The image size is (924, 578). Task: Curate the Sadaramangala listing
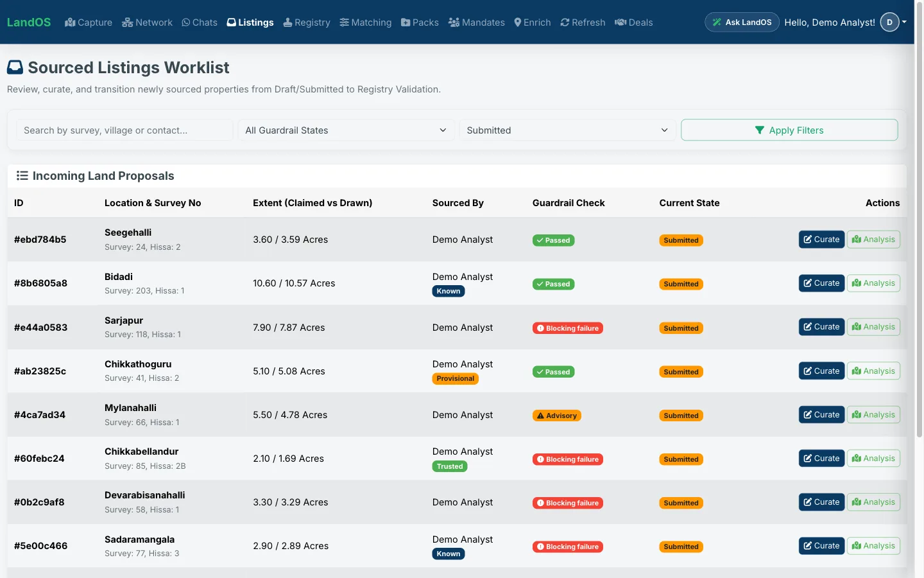(821, 546)
